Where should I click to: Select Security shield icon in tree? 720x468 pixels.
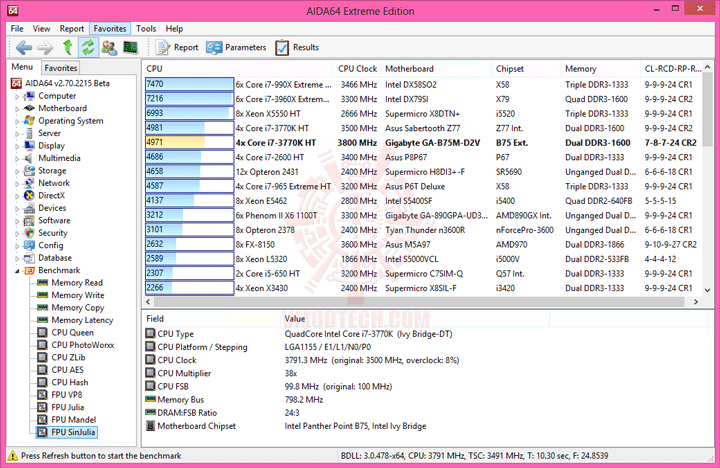tap(29, 233)
